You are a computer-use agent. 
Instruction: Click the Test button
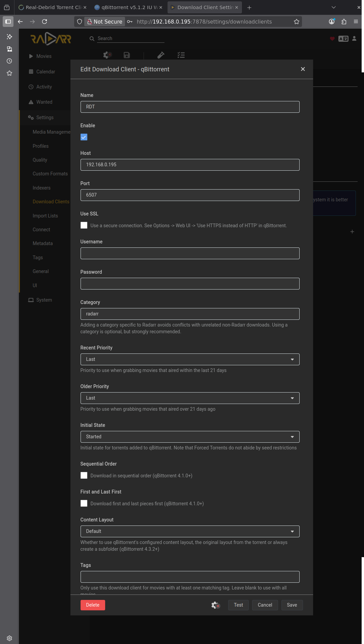click(238, 605)
